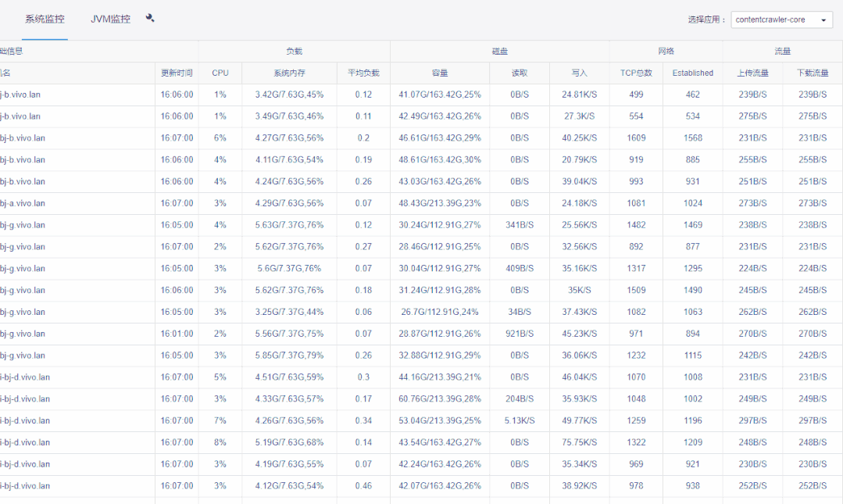Click the 容量 column header
The image size is (843, 504).
pyautogui.click(x=440, y=73)
